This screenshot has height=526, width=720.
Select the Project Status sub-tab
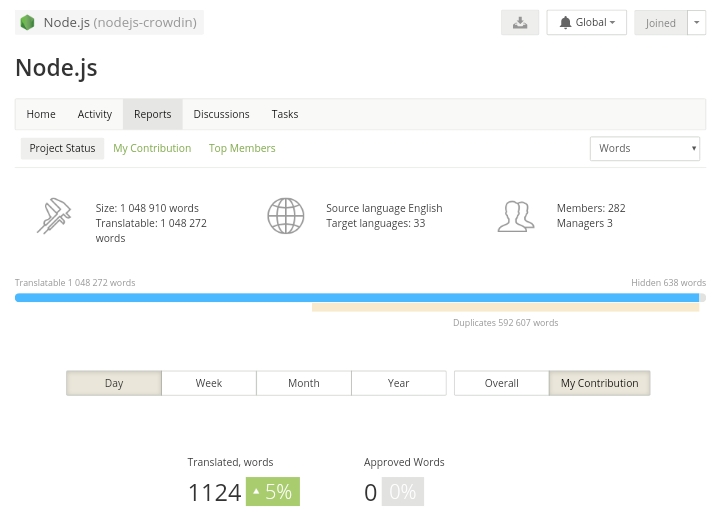point(62,148)
